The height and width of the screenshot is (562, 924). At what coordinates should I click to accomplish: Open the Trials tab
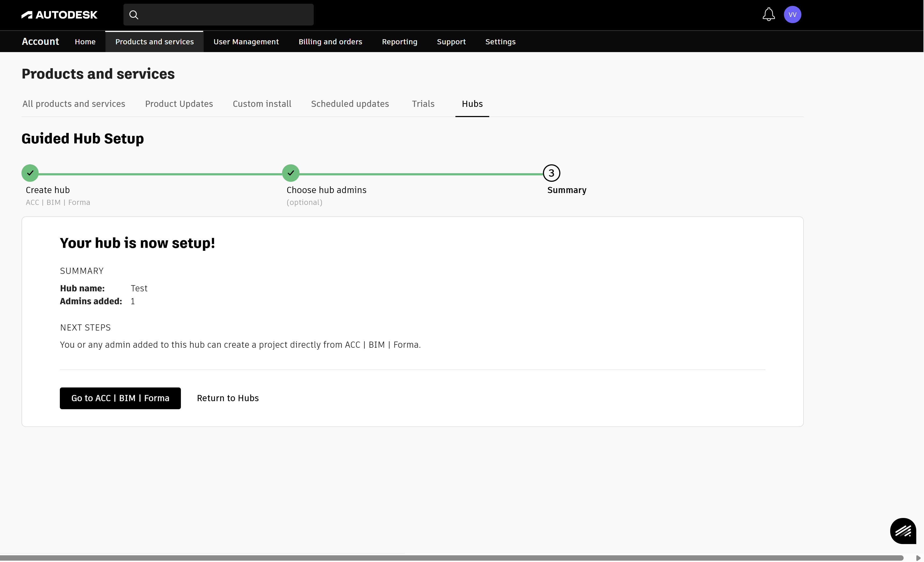point(423,104)
